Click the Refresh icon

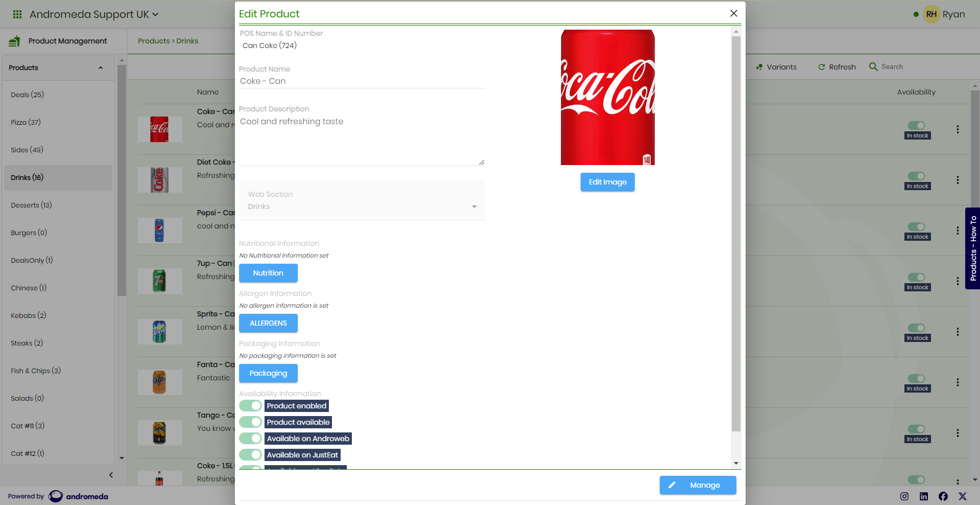[x=822, y=67]
